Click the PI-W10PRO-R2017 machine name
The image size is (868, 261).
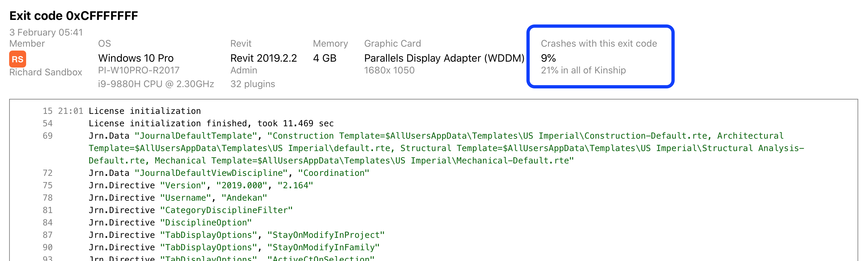coord(139,70)
